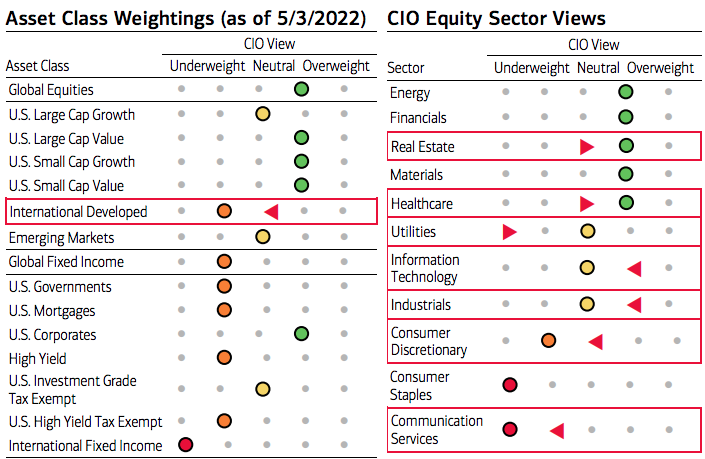Click red dot for Consumer Staples
Viewport: 705px width, 459px height.
(510, 385)
